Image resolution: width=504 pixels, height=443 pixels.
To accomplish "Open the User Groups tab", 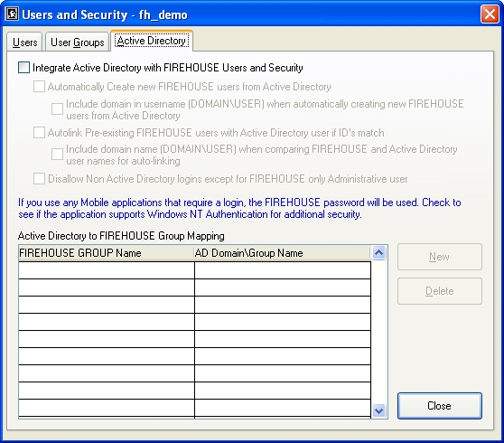I will click(x=77, y=42).
